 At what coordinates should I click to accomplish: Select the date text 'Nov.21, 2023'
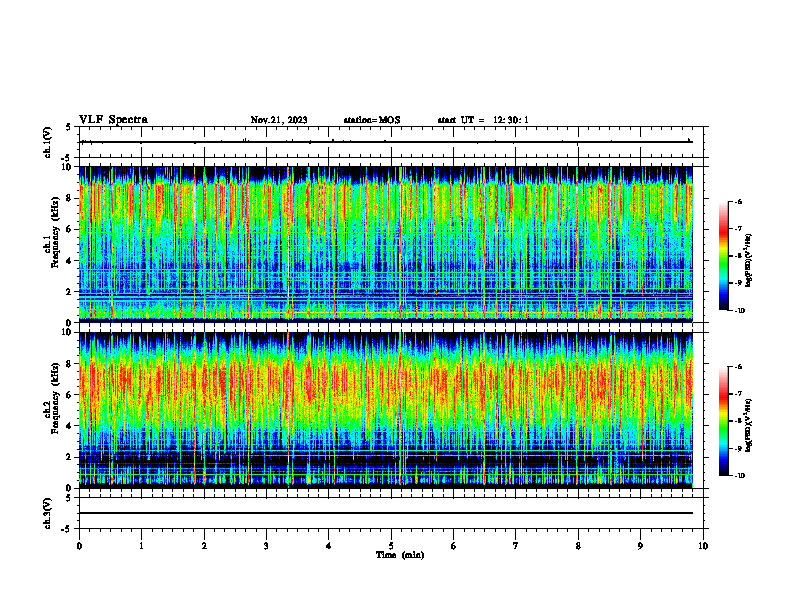[279, 120]
